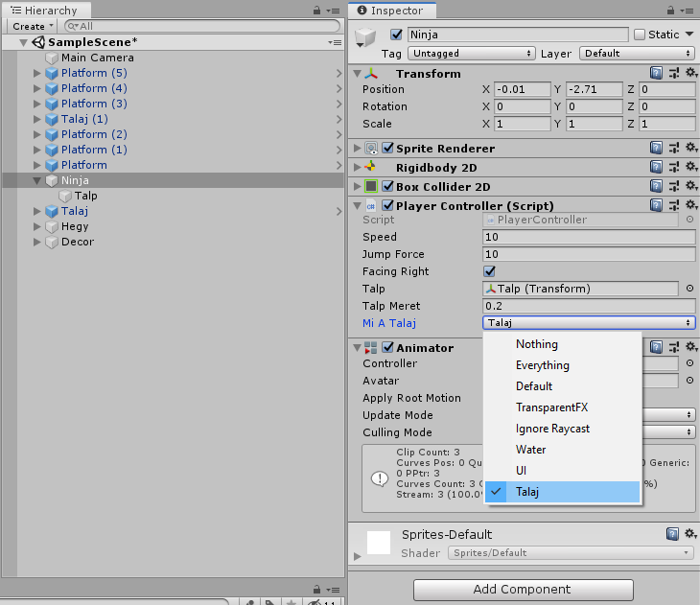Screen dimensions: 700x605
Task: Open the Tag dropdown
Action: [x=470, y=54]
